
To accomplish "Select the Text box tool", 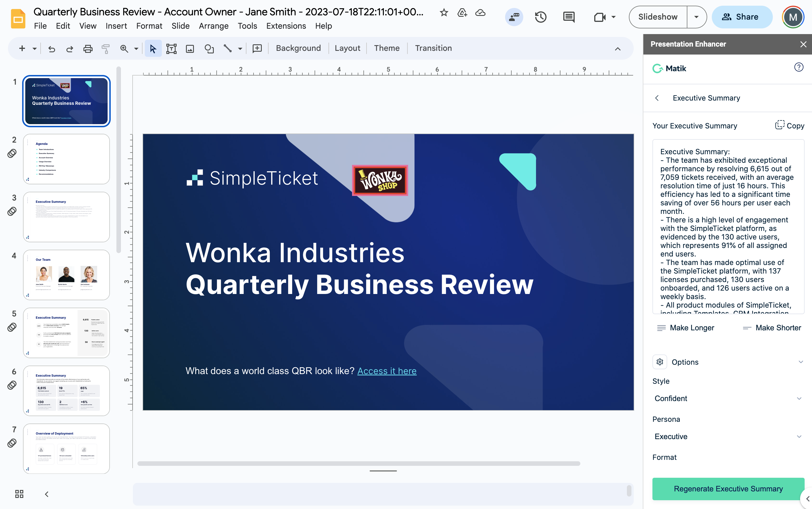I will click(171, 49).
